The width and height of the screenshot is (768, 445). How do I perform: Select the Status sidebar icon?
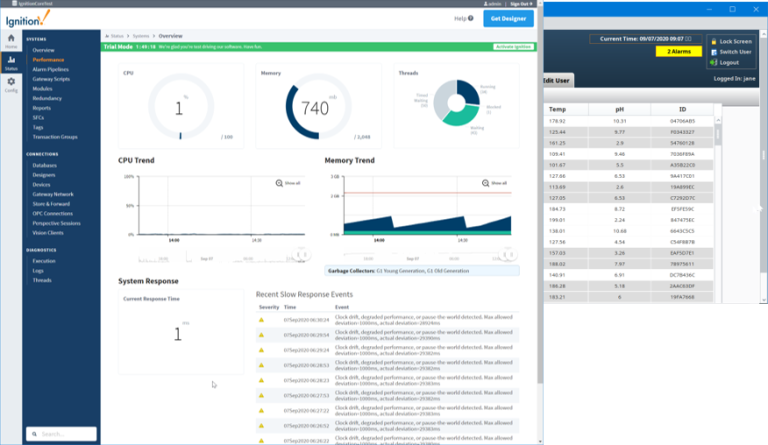[x=11, y=63]
